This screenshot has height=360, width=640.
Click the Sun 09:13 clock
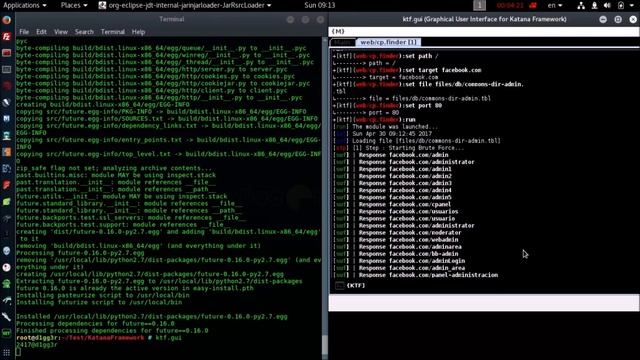click(x=320, y=5)
